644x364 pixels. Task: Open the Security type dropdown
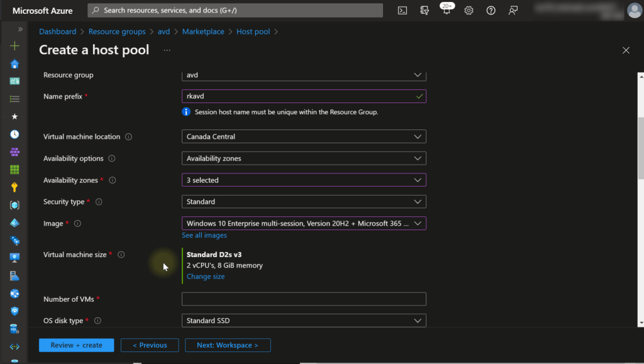(x=304, y=202)
